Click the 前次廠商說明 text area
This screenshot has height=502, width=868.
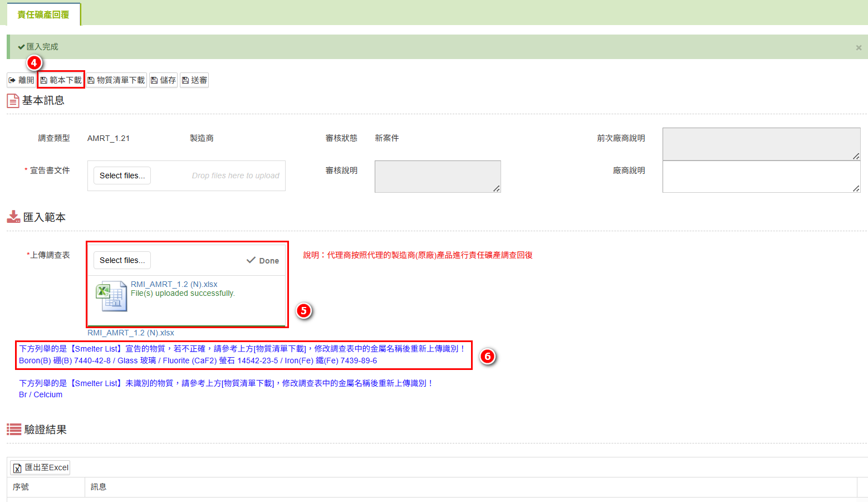pyautogui.click(x=761, y=144)
